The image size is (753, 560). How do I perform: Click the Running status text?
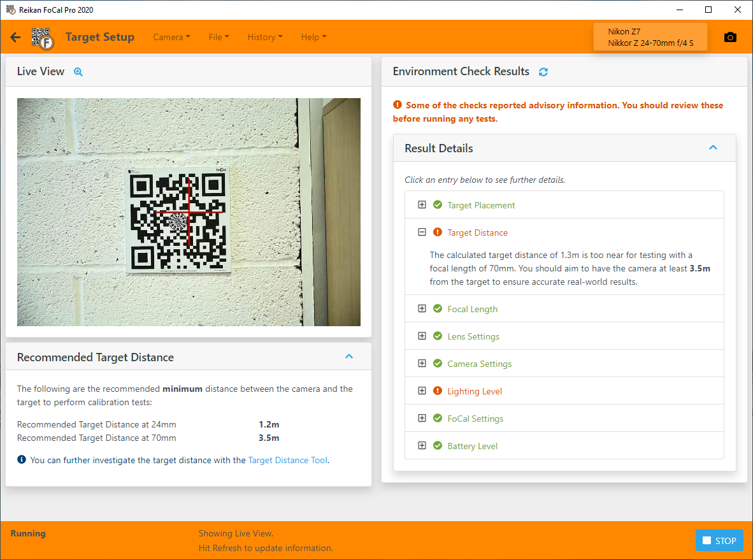28,533
